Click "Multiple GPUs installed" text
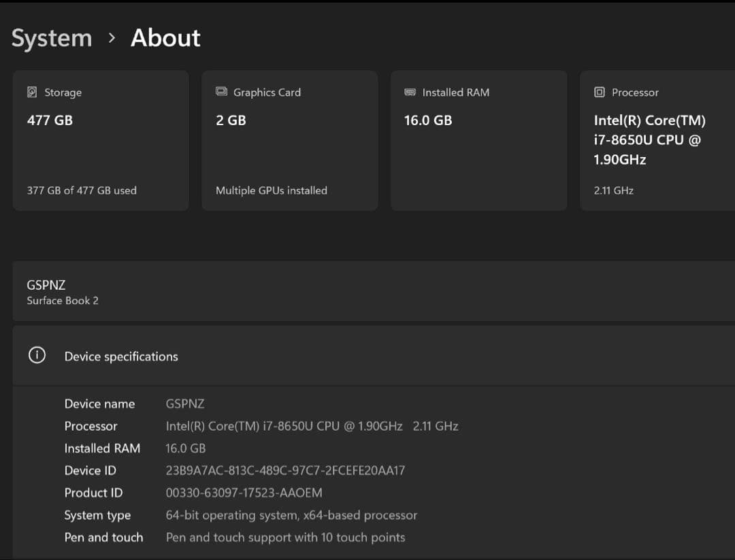This screenshot has width=735, height=560. pos(271,191)
